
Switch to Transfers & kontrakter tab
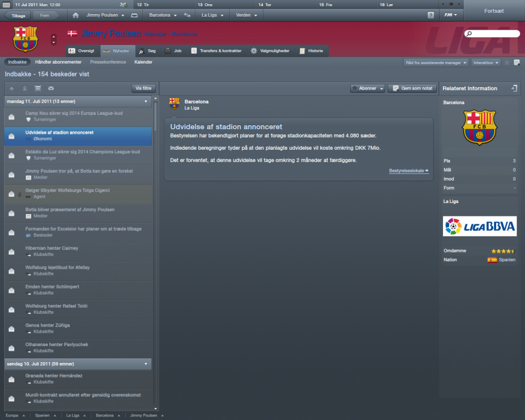216,51
